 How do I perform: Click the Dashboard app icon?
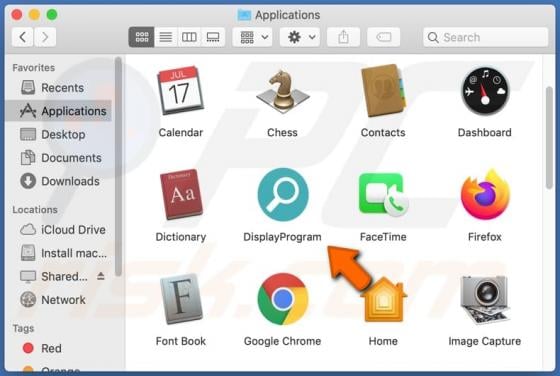[x=485, y=91]
